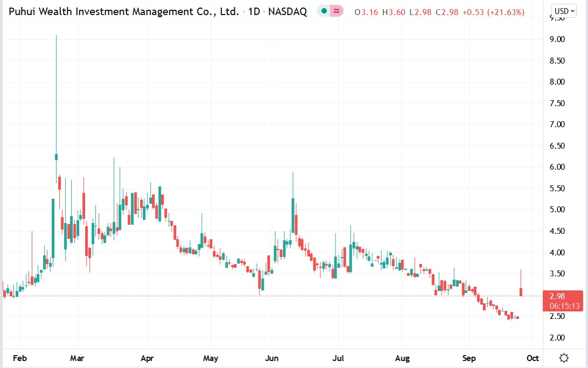
Task: Click the 3.50 price axis label
Action: [557, 274]
